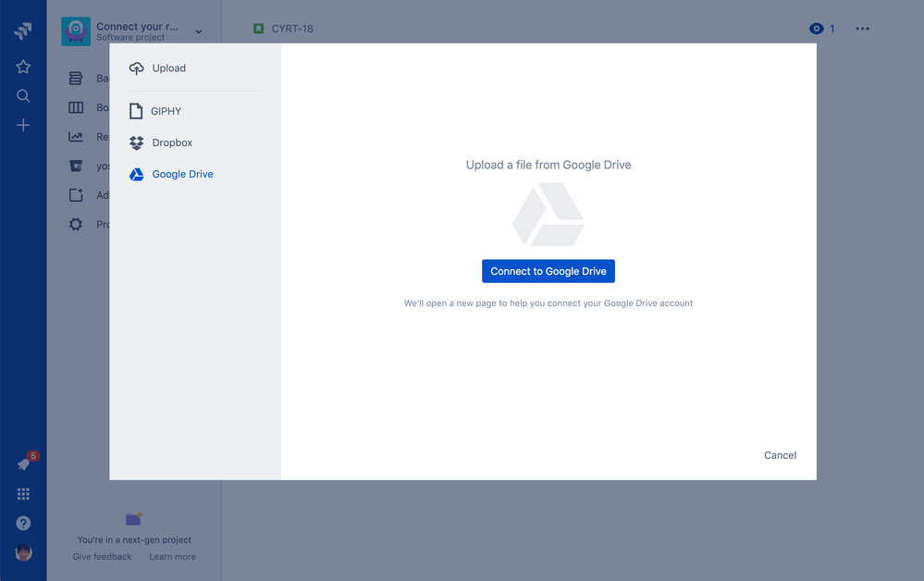Open the Atlassian app switcher grid
924x581 pixels.
(x=22, y=493)
